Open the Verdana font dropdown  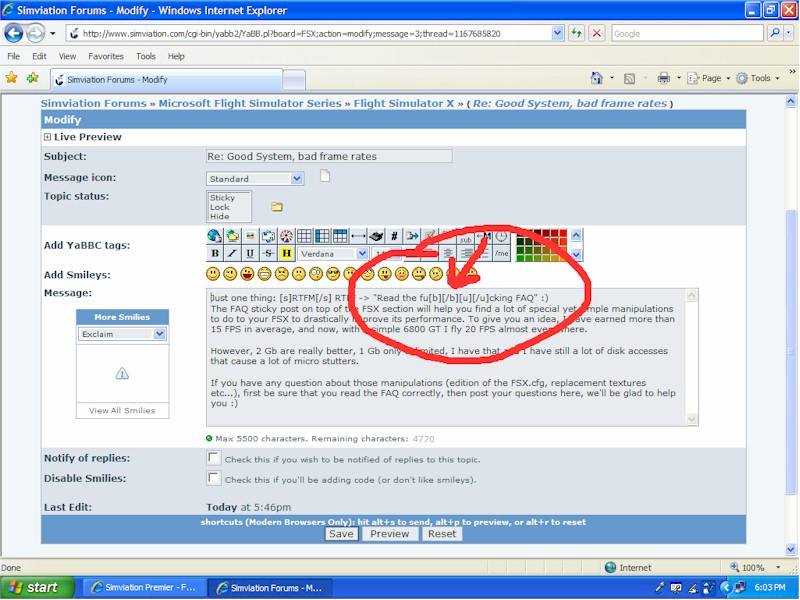334,254
